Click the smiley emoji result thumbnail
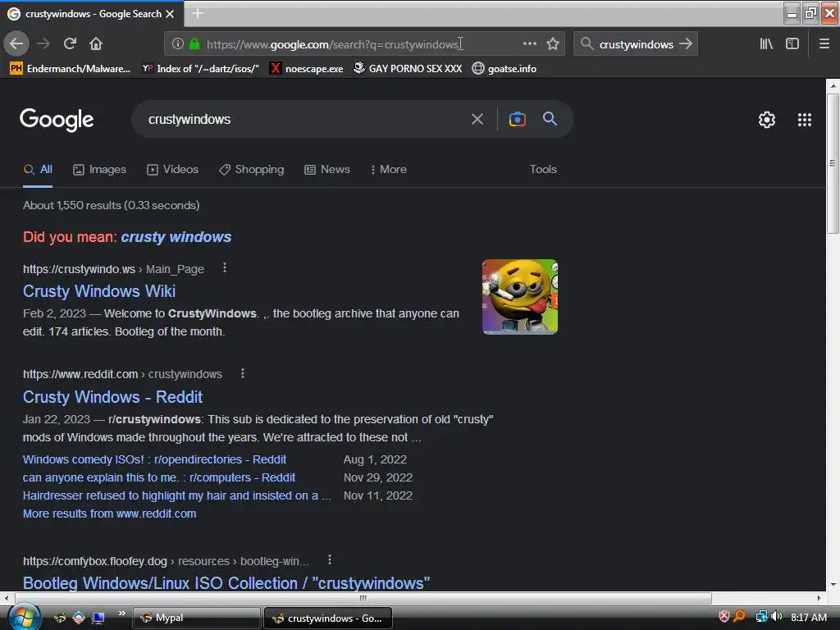This screenshot has width=840, height=630. [x=519, y=297]
